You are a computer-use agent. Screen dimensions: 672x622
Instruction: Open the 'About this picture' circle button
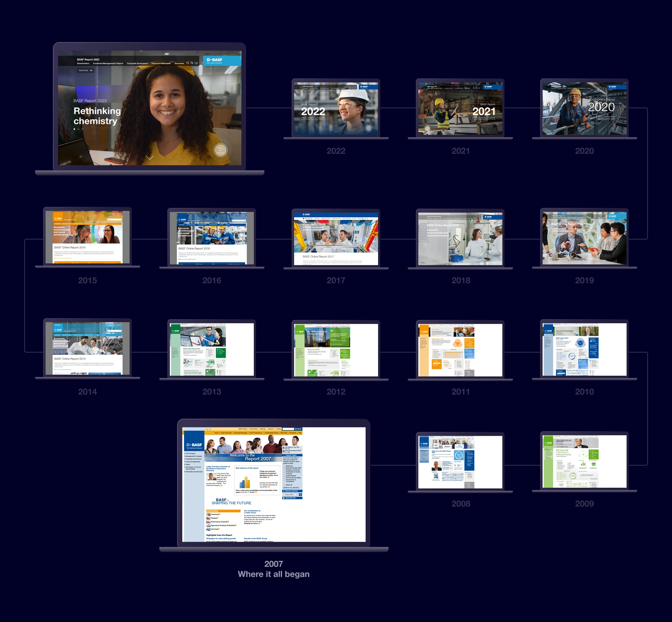point(220,151)
